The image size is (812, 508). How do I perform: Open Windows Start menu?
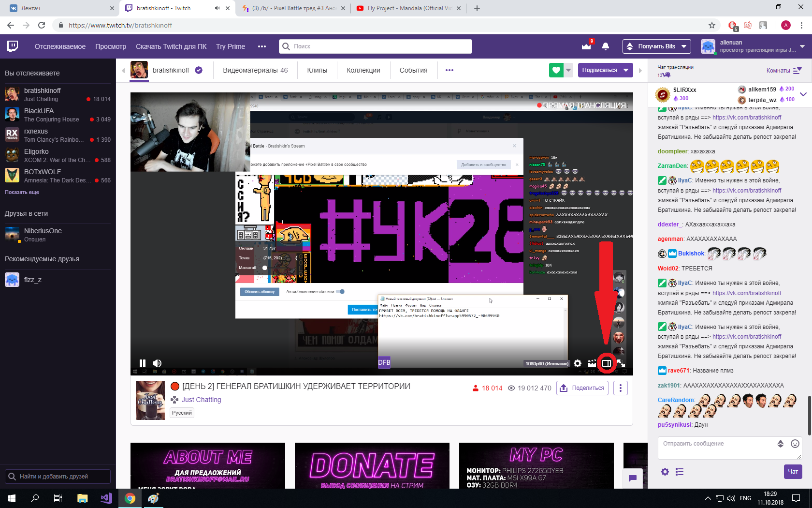pyautogui.click(x=12, y=498)
